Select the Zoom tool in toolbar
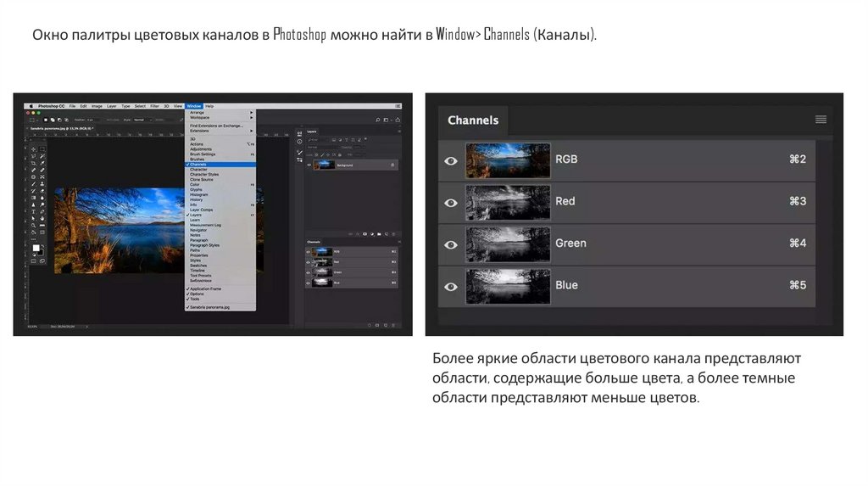 coord(33,226)
